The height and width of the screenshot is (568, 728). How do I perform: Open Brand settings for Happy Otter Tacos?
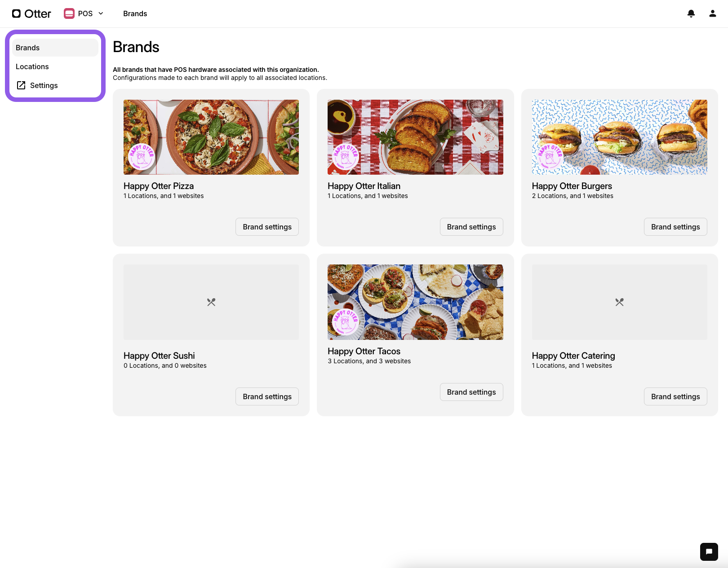[x=471, y=392]
